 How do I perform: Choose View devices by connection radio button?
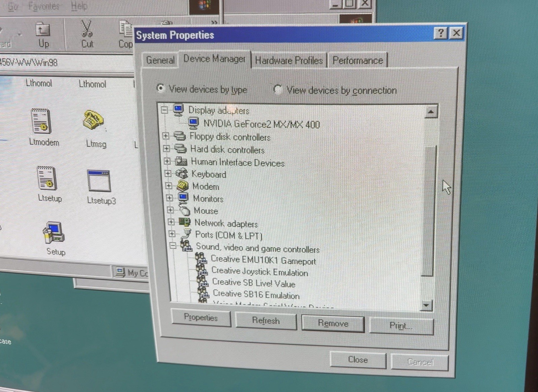click(278, 89)
